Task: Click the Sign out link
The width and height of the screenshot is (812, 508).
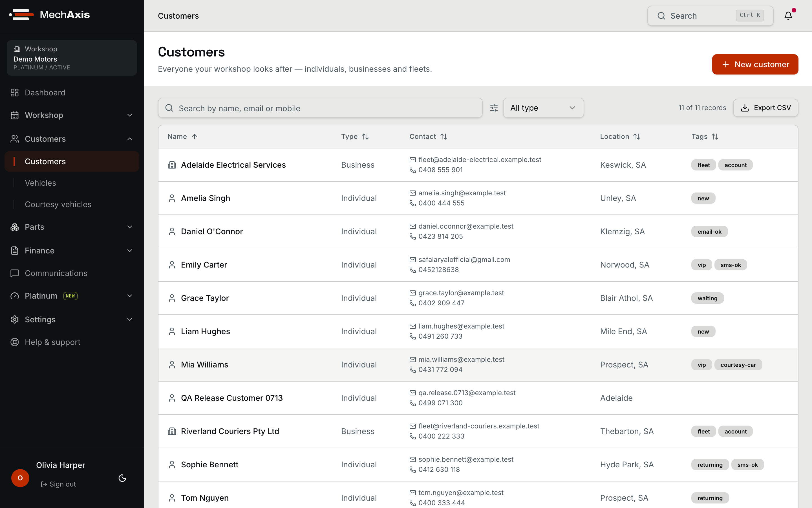Action: click(58, 484)
